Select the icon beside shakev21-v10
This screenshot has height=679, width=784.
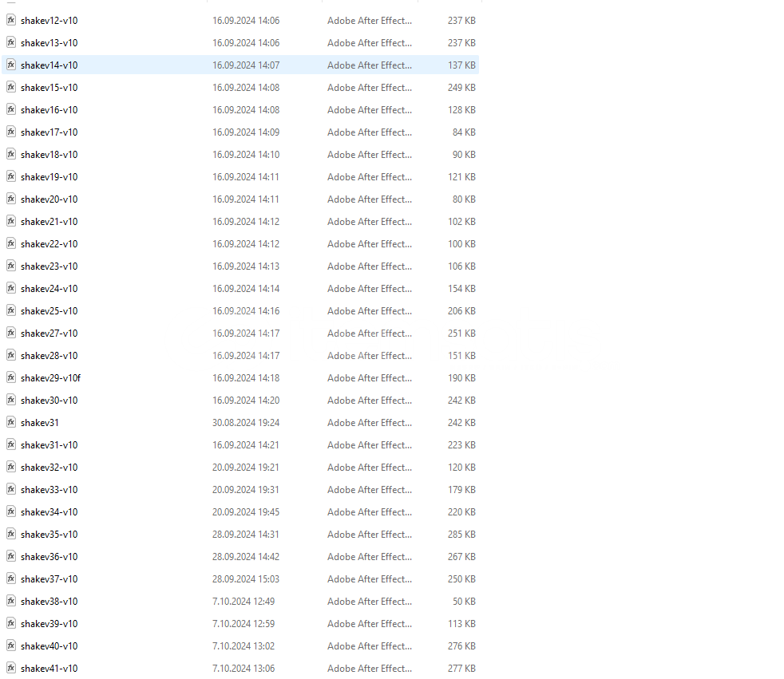tap(11, 221)
